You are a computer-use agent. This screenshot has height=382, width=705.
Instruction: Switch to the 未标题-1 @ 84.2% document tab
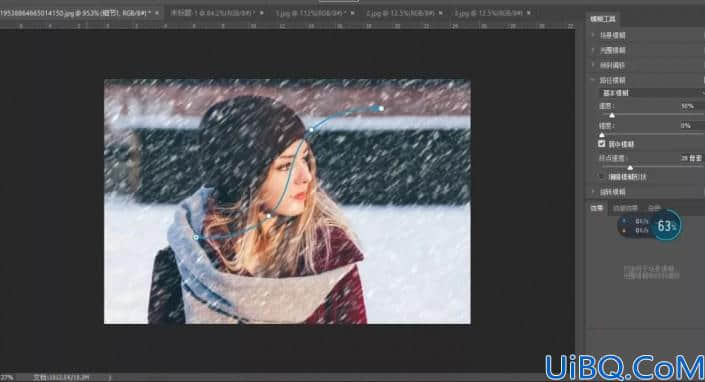(213, 13)
